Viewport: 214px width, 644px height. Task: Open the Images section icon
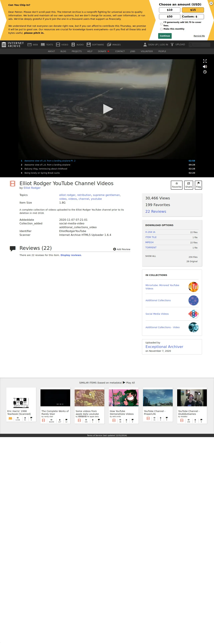point(109,45)
